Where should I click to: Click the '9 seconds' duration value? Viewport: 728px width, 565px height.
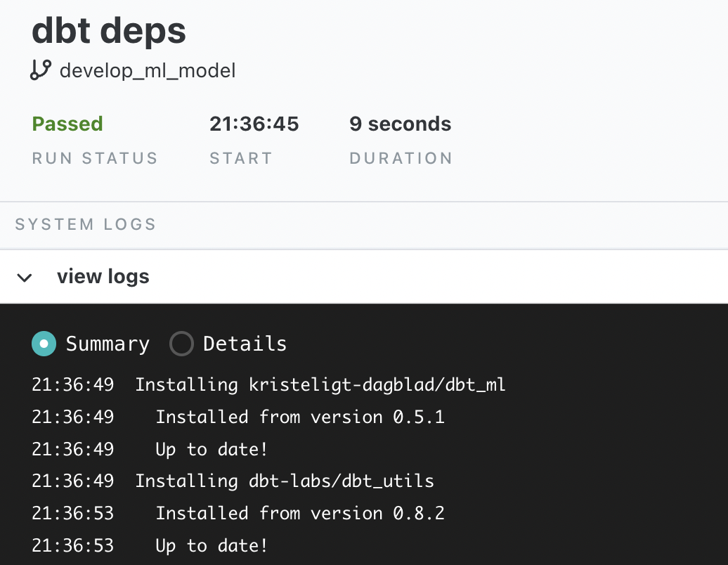point(401,124)
